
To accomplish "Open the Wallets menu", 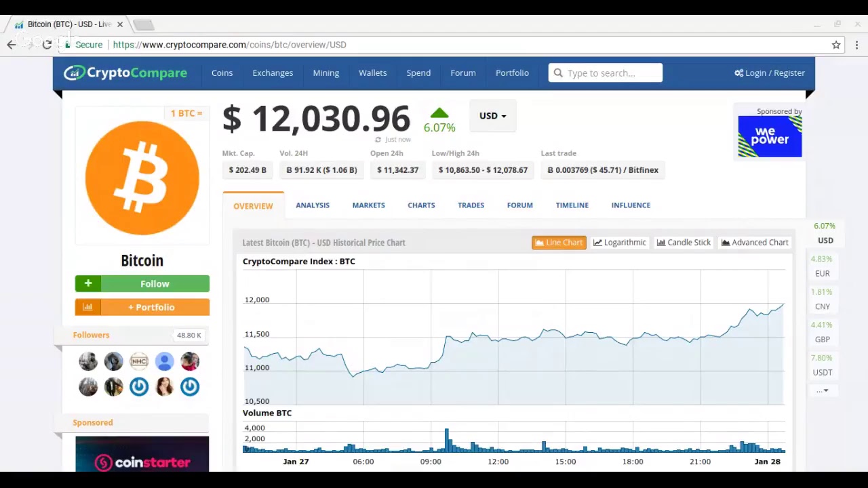I will click(x=372, y=73).
